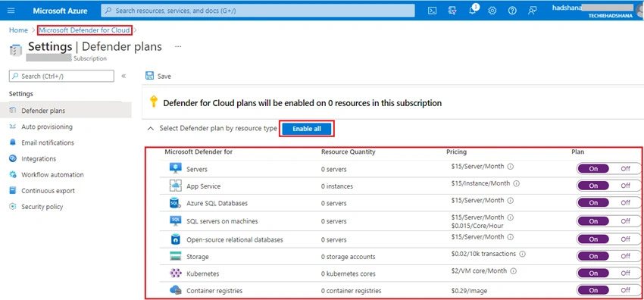The height and width of the screenshot is (300, 644).
Task: Collapse the settings sidebar with double chevron
Action: click(x=123, y=76)
